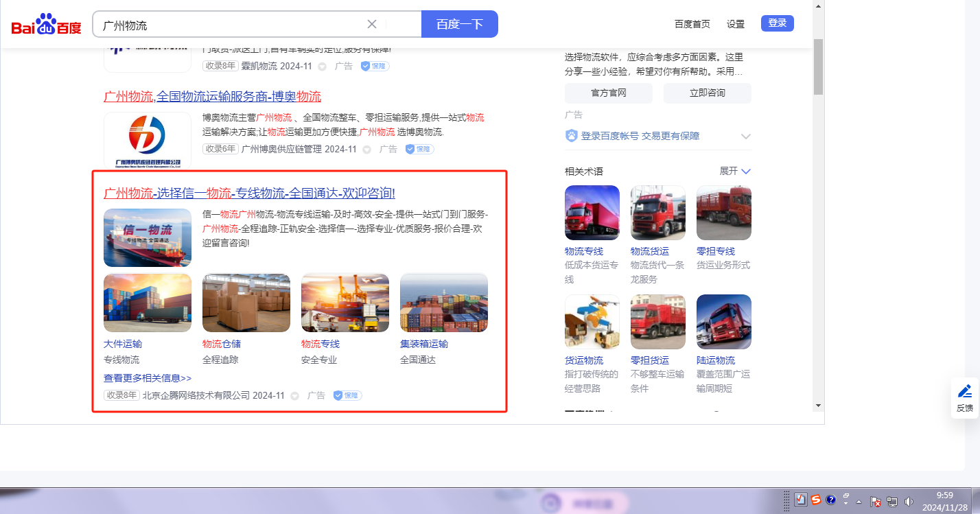Click the Baidu paw shield icon beside 登录百度帐号
The image size is (980, 514).
572,136
